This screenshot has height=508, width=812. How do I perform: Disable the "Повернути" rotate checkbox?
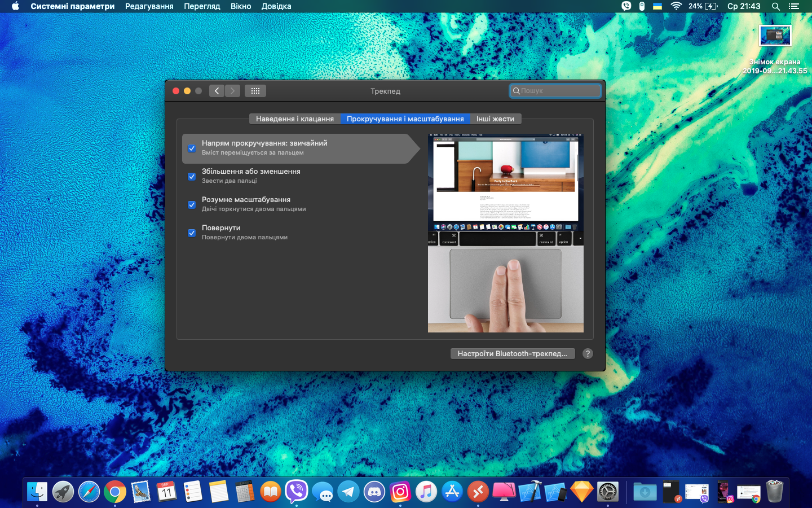coord(192,233)
